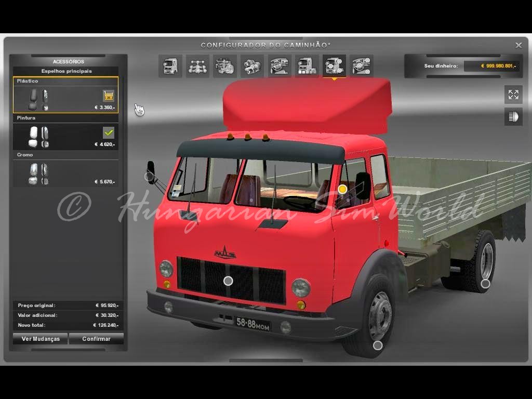Select the rear wheel accessory node

point(485,284)
